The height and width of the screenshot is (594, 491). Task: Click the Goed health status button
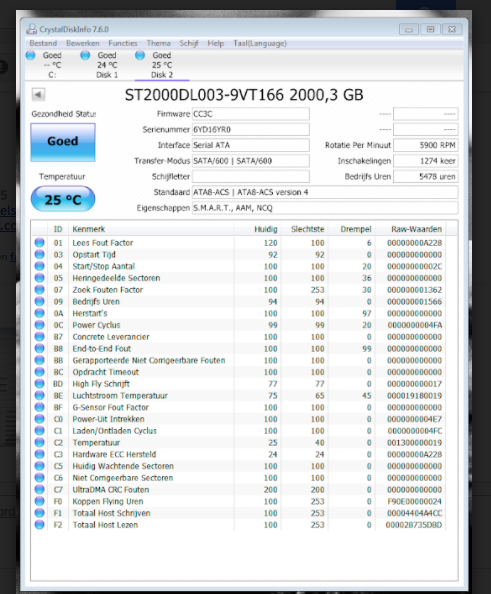coord(63,142)
